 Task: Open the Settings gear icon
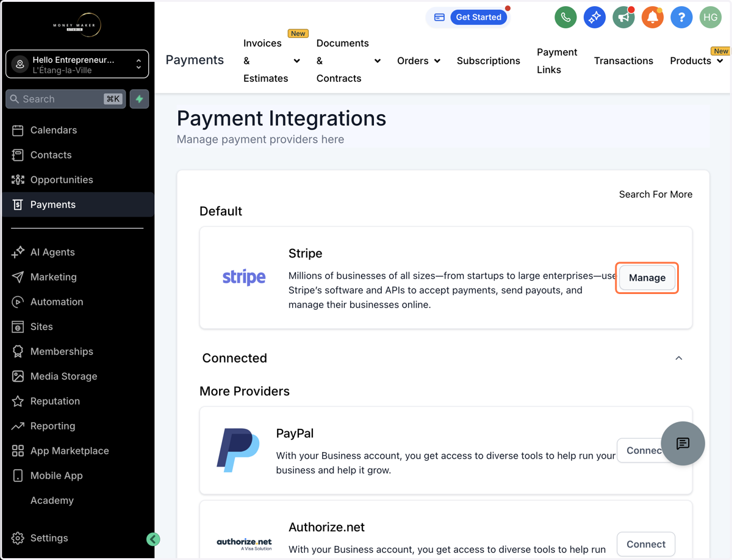pyautogui.click(x=18, y=538)
